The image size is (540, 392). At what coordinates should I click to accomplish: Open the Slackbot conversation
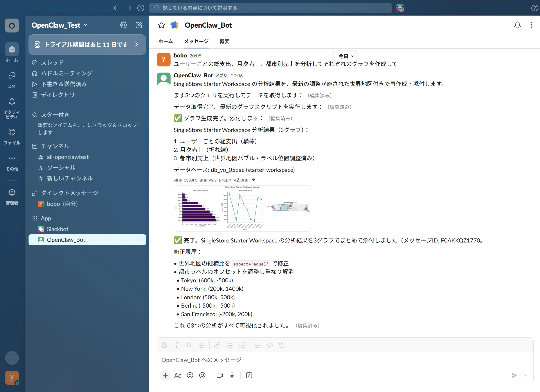87,229
